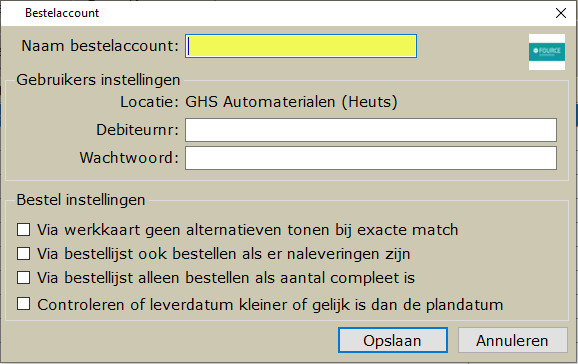This screenshot has width=578, height=364.
Task: Click the Fource logo icon
Action: click(x=547, y=52)
